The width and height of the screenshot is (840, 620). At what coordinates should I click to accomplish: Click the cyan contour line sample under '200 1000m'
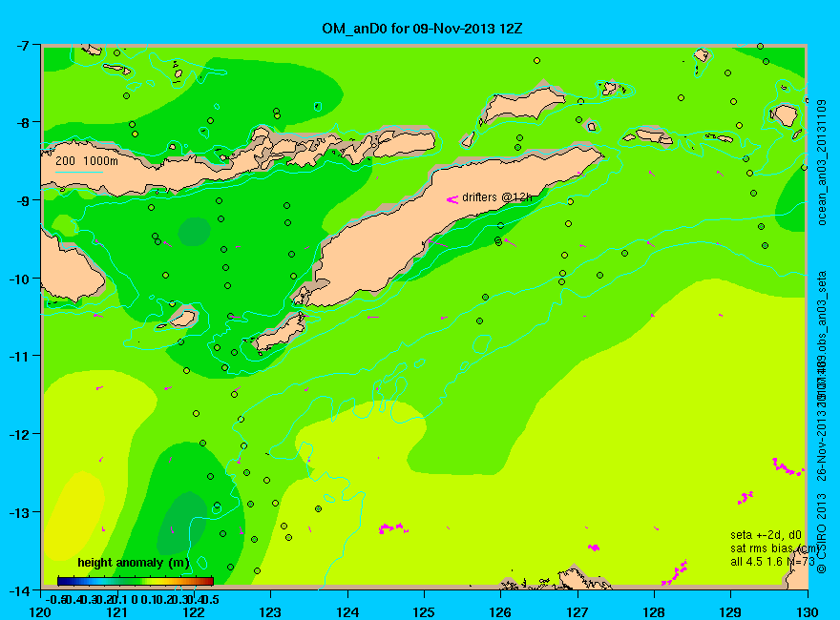pos(78,172)
